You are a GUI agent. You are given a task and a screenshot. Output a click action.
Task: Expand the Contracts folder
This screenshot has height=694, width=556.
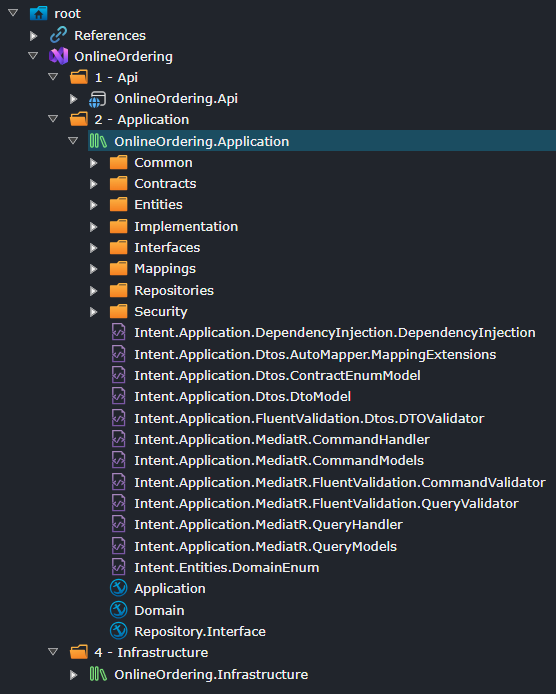(93, 184)
